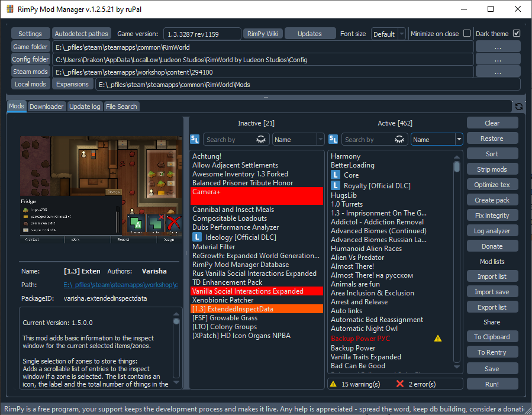
Task: Toggle SL source filter for Active list
Action: pyautogui.click(x=333, y=139)
